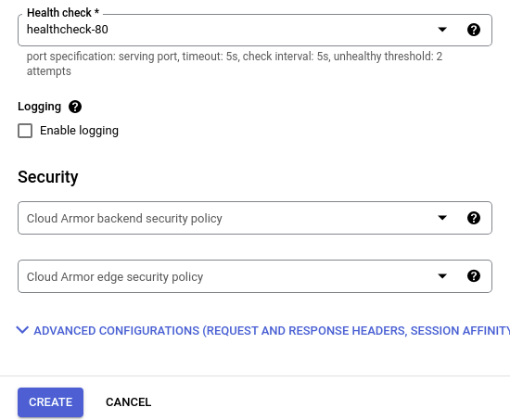Open the Health check dropdown arrow
Image resolution: width=510 pixels, height=420 pixels.
pos(442,30)
